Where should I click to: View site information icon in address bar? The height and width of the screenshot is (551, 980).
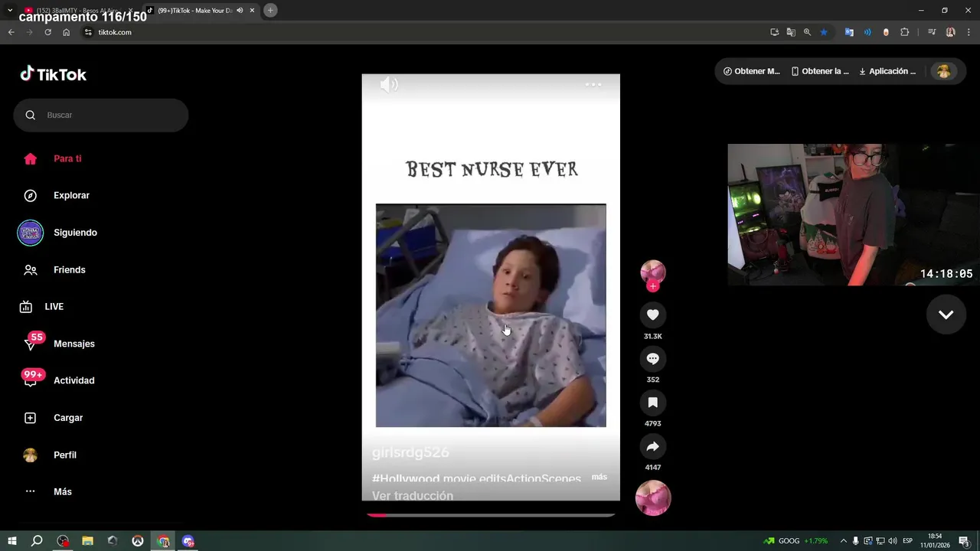tap(88, 32)
